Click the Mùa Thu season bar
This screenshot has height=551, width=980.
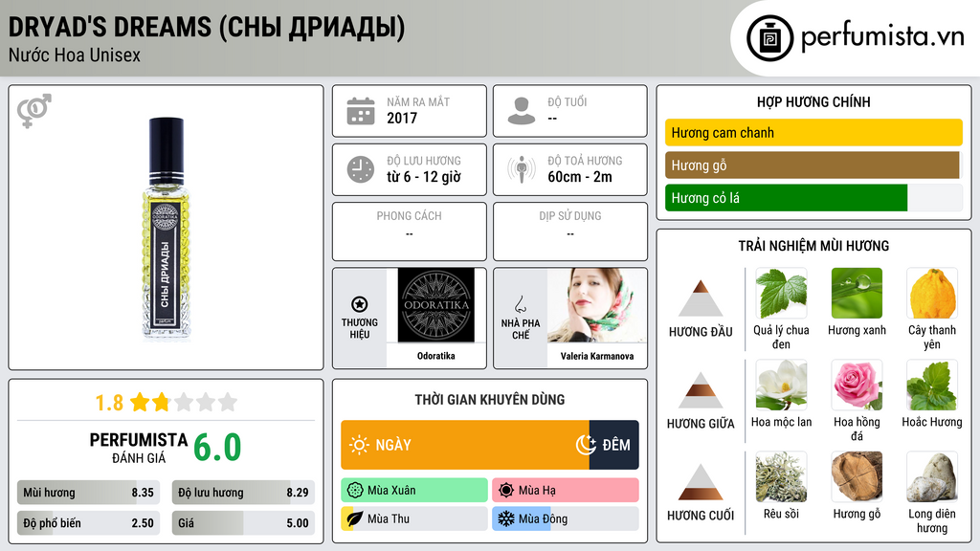(414, 518)
